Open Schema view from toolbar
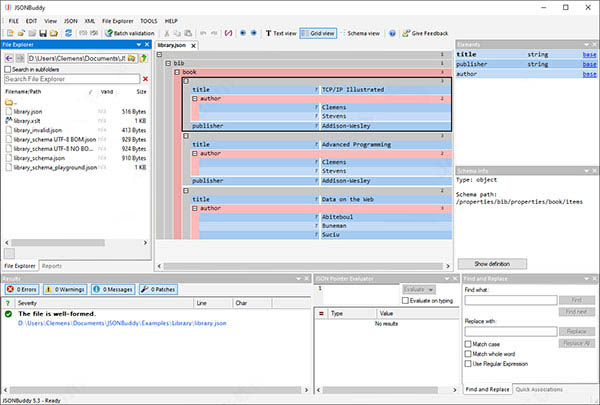Image resolution: width=600 pixels, height=405 pixels. [359, 33]
